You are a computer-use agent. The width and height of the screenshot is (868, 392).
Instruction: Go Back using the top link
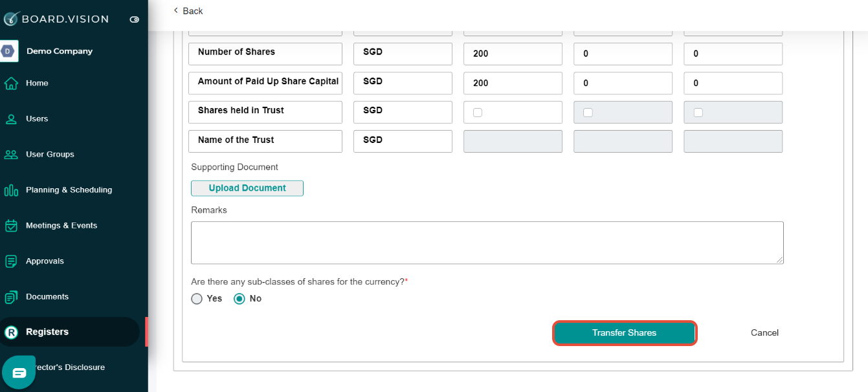tap(188, 10)
